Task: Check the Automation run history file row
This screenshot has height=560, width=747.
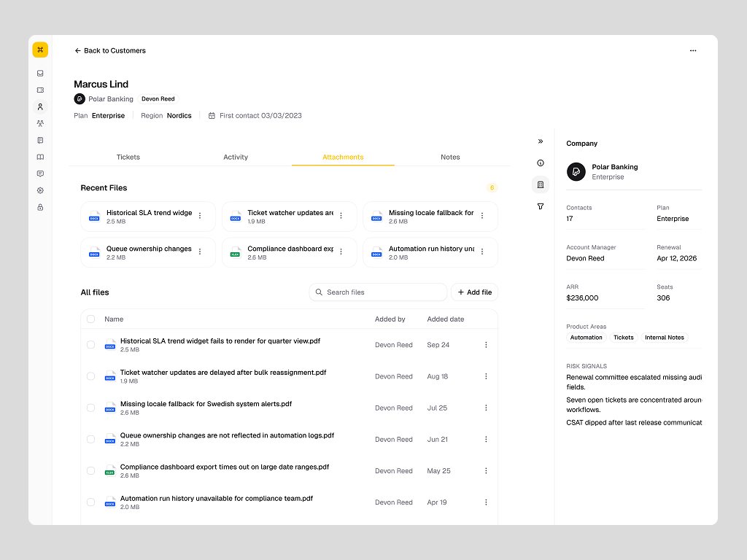Action: pyautogui.click(x=91, y=502)
